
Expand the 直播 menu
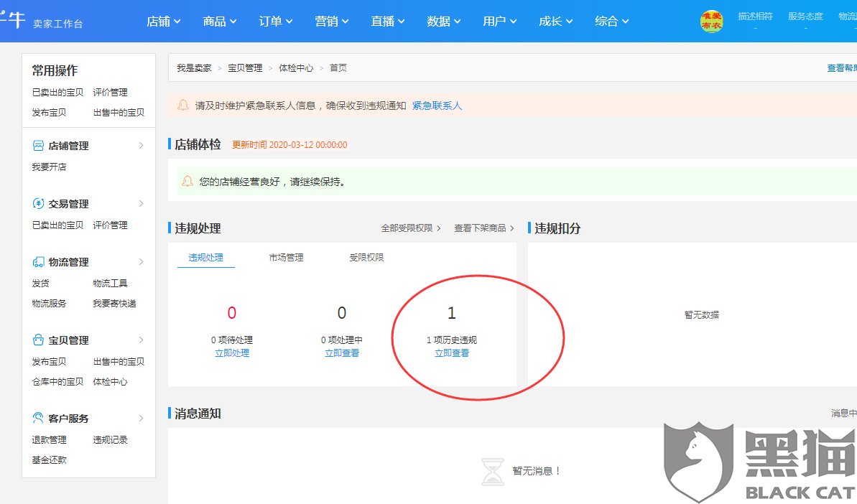click(x=387, y=22)
